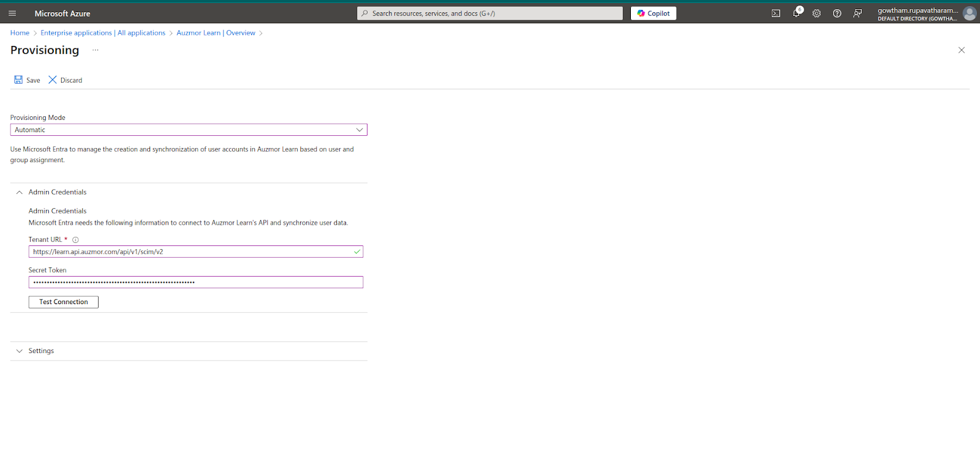
Task: Click Test Connection
Action: [x=64, y=302]
